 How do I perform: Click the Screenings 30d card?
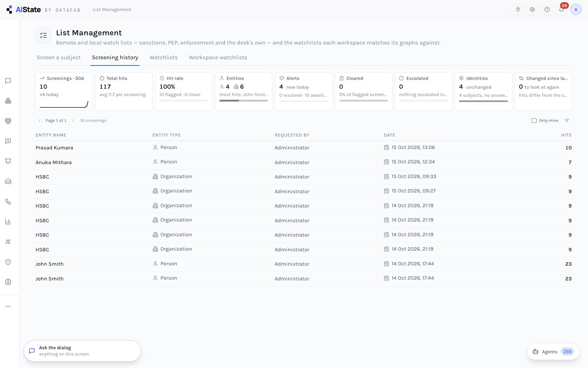point(64,91)
